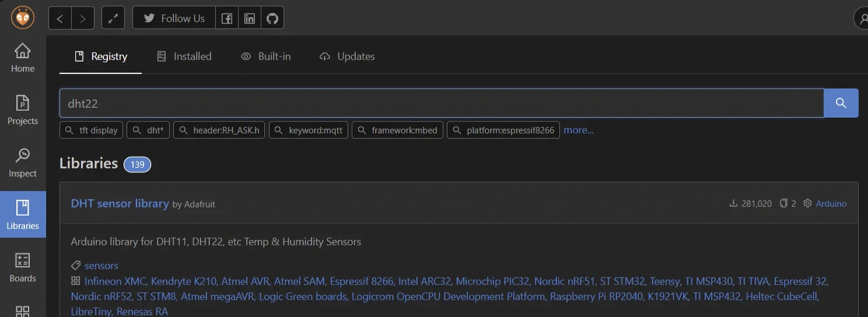Open the grid icon below Boards
This screenshot has height=317, width=868.
[x=23, y=311]
